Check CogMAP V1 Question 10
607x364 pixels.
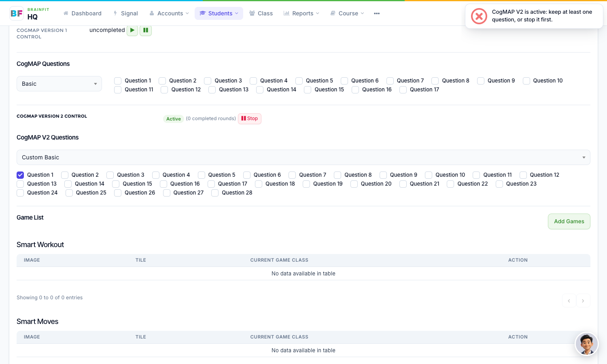[526, 81]
